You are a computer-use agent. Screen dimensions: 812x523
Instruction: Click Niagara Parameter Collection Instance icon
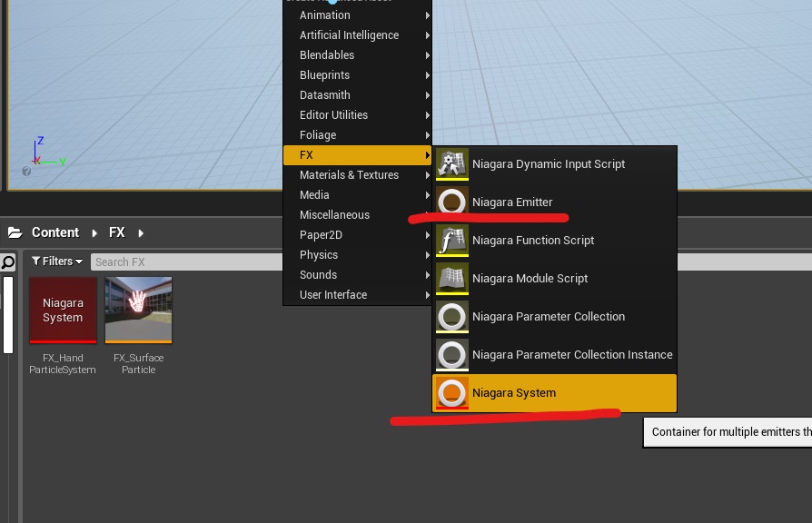click(452, 355)
